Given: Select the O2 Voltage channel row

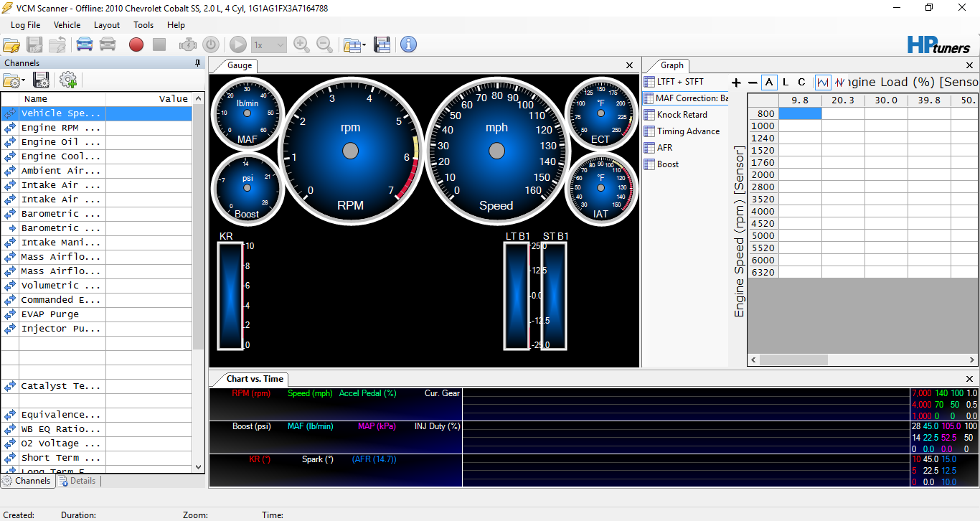Looking at the screenshot, I should click(97, 443).
